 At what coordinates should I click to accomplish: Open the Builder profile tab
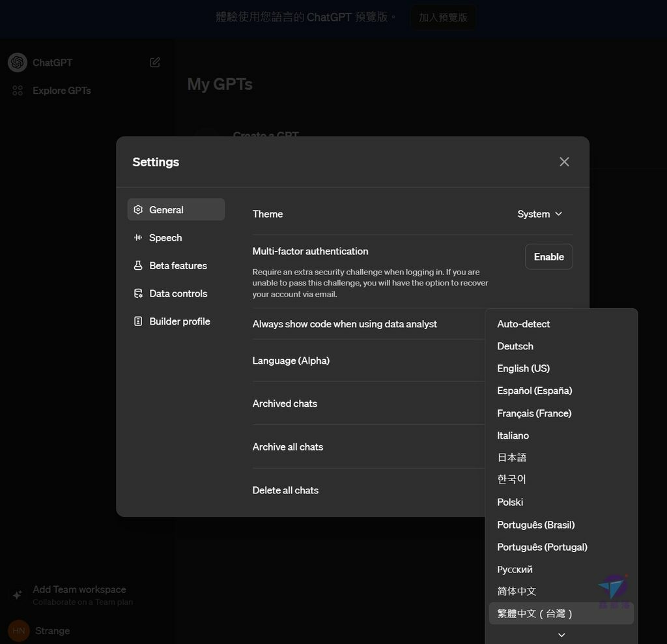pos(176,321)
